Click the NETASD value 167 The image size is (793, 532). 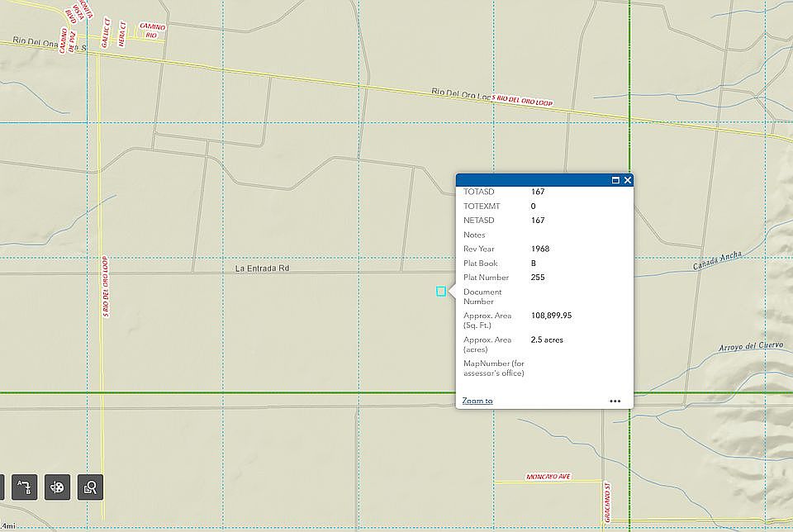tap(538, 220)
